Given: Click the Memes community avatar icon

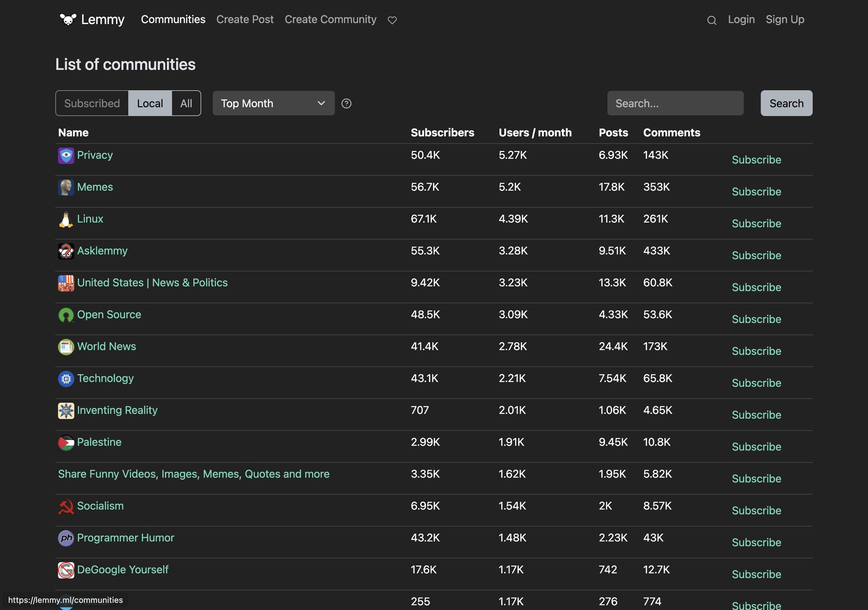Looking at the screenshot, I should tap(66, 187).
